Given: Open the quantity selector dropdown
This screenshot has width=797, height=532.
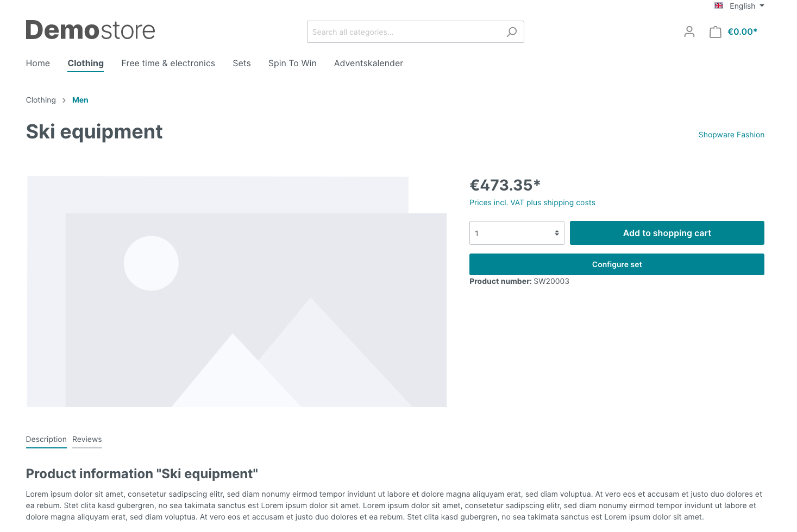Looking at the screenshot, I should point(517,233).
